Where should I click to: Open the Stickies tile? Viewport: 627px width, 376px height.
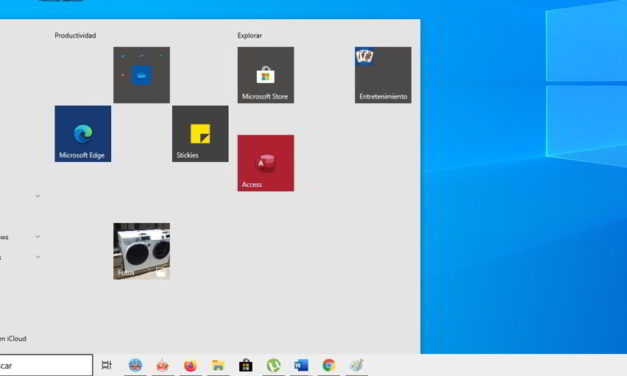click(x=200, y=134)
